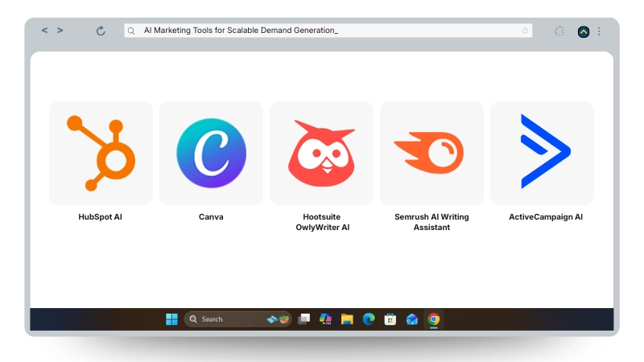The image size is (644, 362).
Task: Select the Canva logo tile
Action: tap(211, 153)
